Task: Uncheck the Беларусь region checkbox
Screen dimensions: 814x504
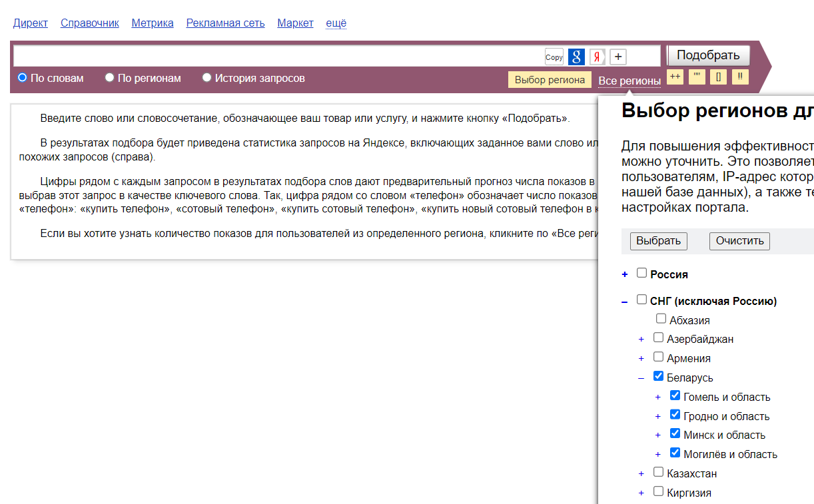Action: (x=659, y=376)
